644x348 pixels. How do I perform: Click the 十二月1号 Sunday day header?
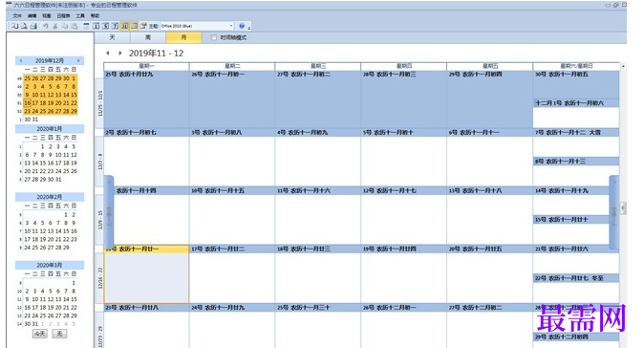576,103
